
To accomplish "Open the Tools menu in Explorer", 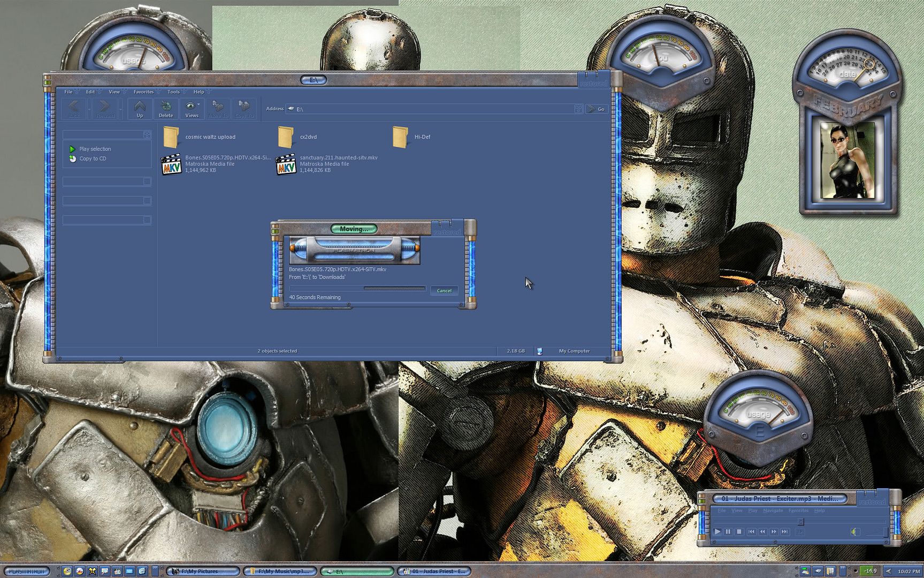I will pyautogui.click(x=173, y=92).
